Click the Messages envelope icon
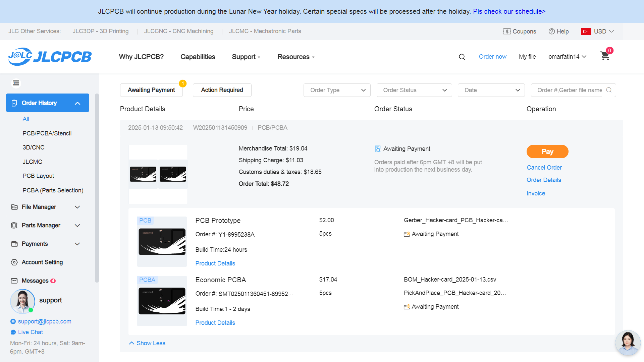644x362 pixels. [x=14, y=281]
